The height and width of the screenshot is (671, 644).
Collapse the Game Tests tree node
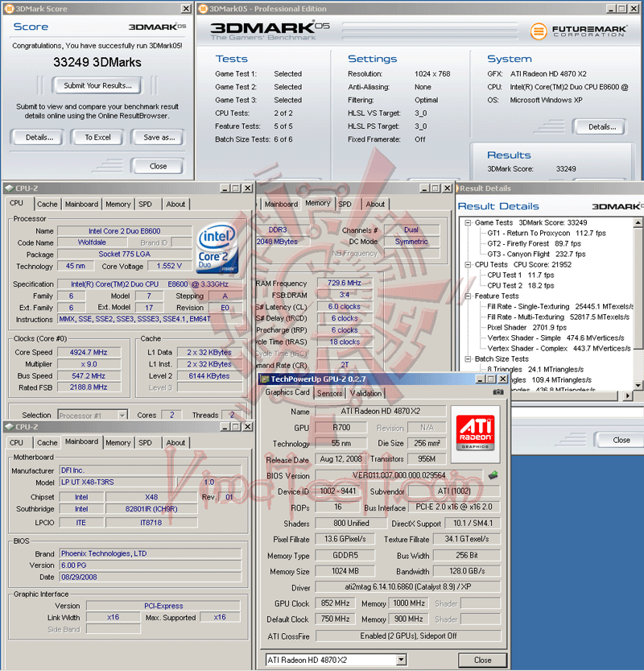point(469,222)
